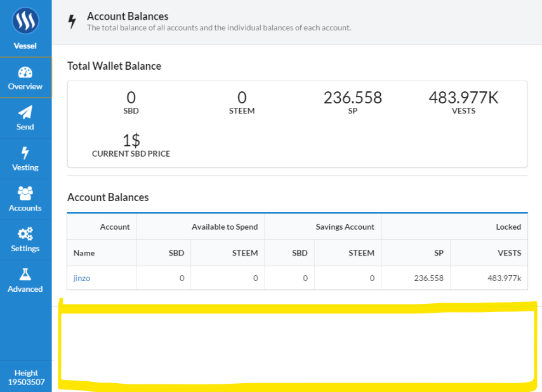This screenshot has height=392, width=542.
Task: Click the CURRENT SBD PRICE label
Action: coord(131,154)
